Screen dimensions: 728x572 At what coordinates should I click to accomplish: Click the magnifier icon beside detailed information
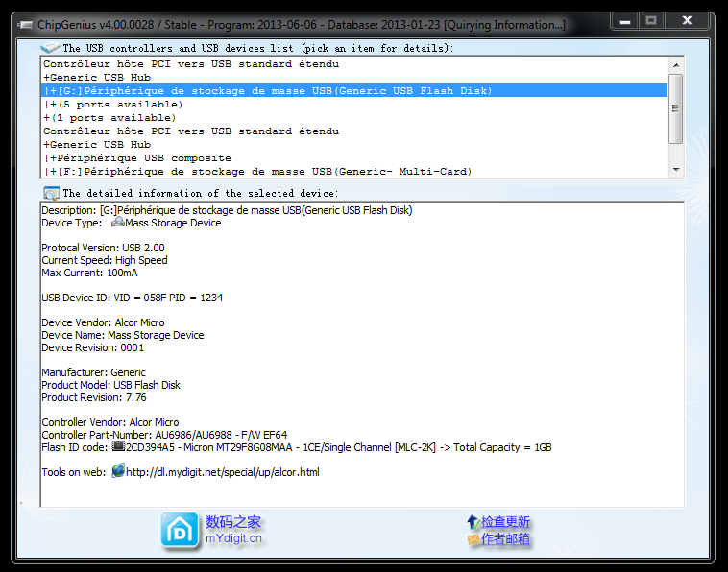(x=51, y=193)
